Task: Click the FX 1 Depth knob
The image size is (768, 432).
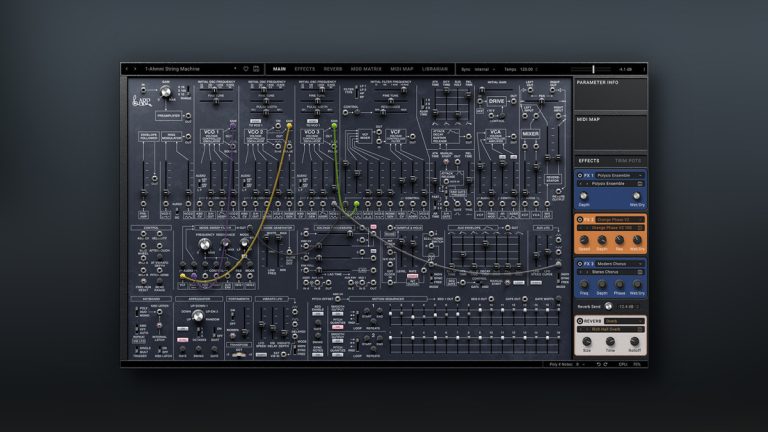Action: point(584,196)
